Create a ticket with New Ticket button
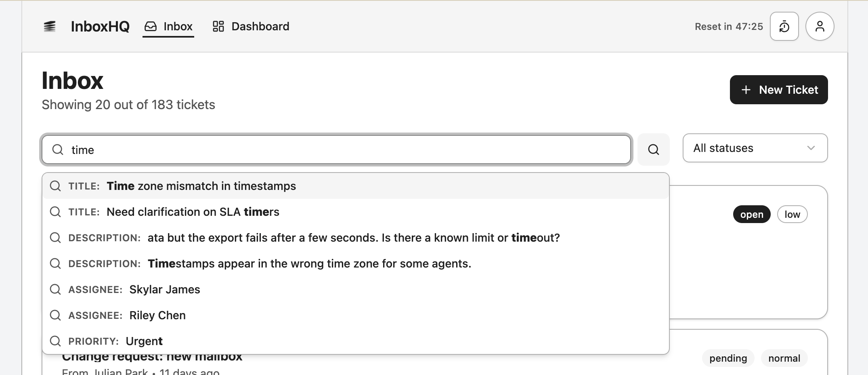 pos(778,90)
